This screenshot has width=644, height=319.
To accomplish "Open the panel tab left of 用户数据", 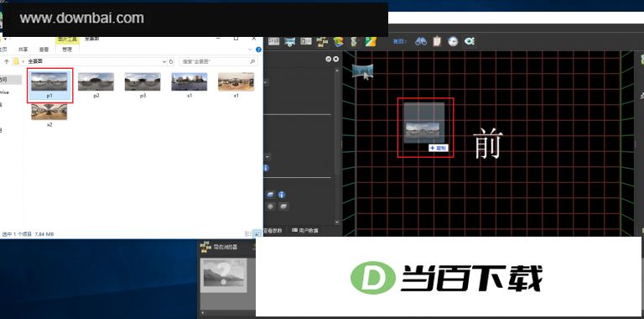I will (x=273, y=231).
